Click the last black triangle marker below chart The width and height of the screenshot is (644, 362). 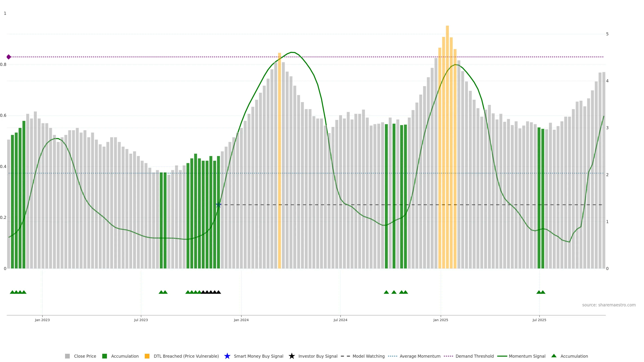pos(219,292)
